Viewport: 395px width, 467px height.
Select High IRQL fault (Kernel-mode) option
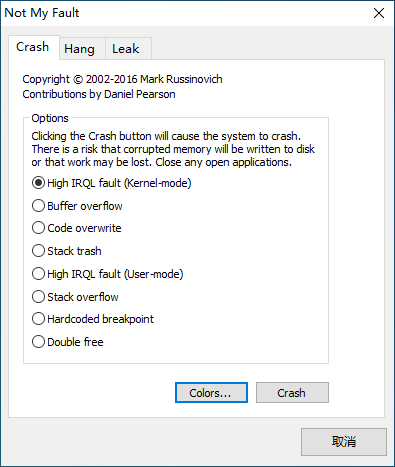112,183
